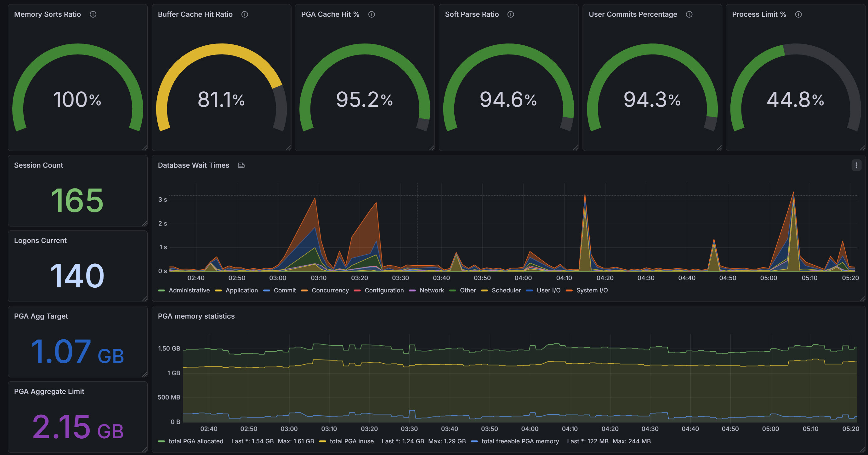Toggle total PGA allocated legend series
Image resolution: width=868 pixels, height=455 pixels.
coord(196,441)
